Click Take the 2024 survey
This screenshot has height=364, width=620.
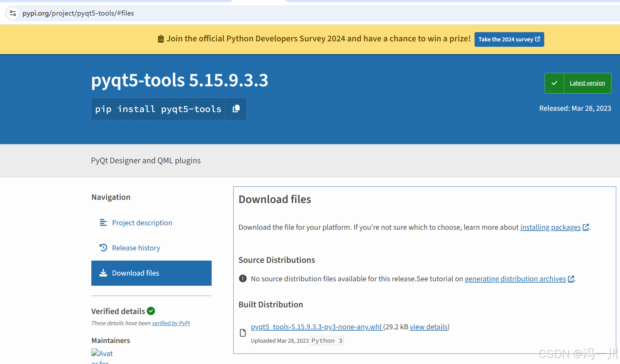click(509, 39)
